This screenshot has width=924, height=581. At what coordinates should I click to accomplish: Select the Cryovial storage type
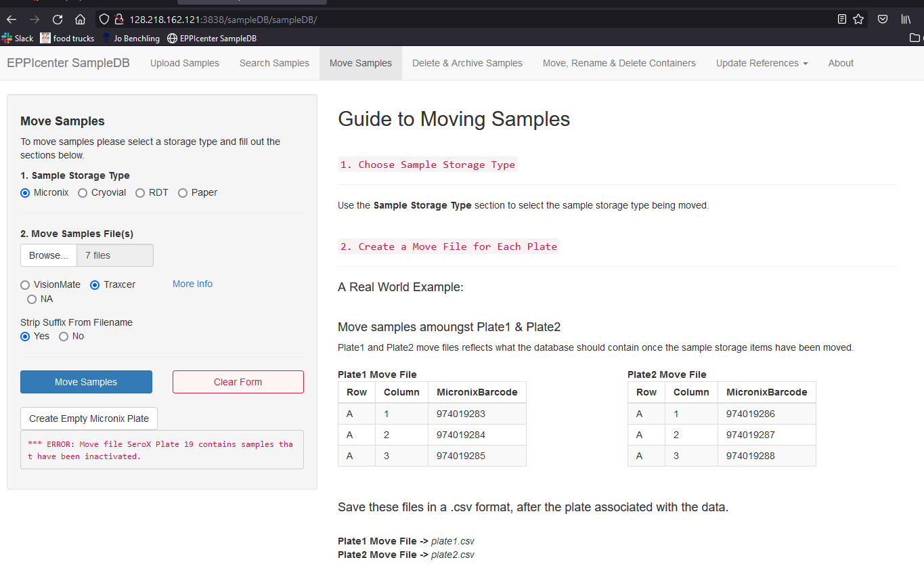point(84,192)
